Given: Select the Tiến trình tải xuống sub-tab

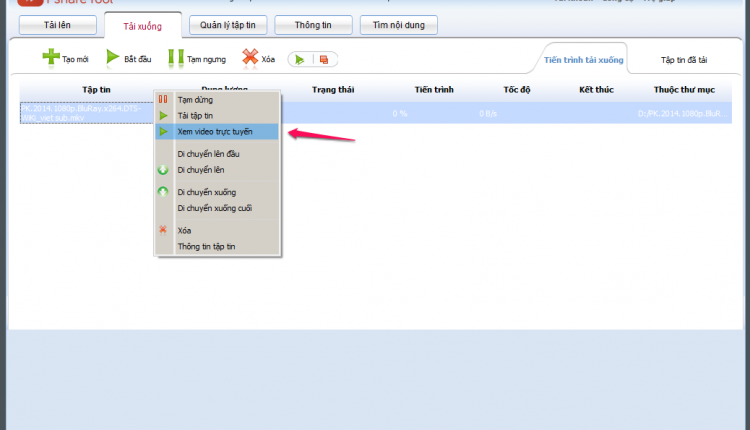Looking at the screenshot, I should (584, 60).
